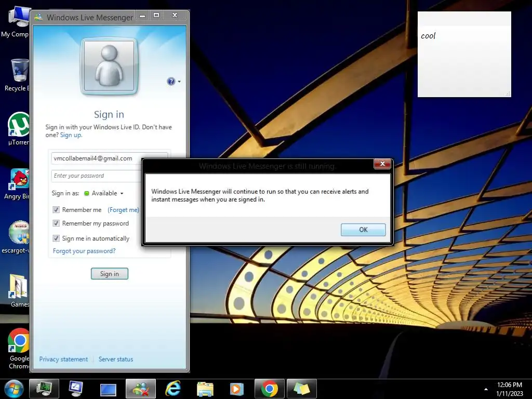Open the Windows Start menu orb
The image size is (532, 399).
(x=14, y=389)
